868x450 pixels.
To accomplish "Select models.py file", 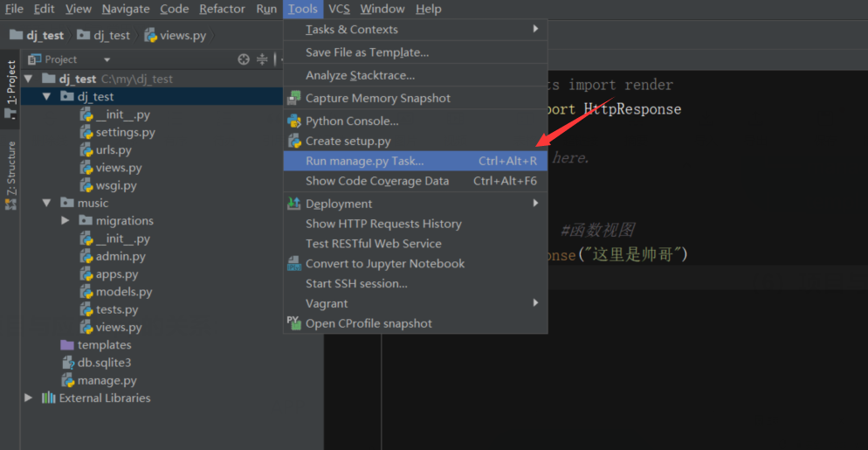I will (115, 292).
